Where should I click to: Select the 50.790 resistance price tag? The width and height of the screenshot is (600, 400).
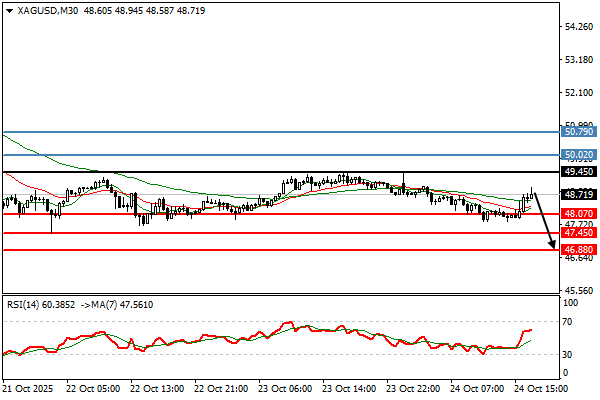580,131
